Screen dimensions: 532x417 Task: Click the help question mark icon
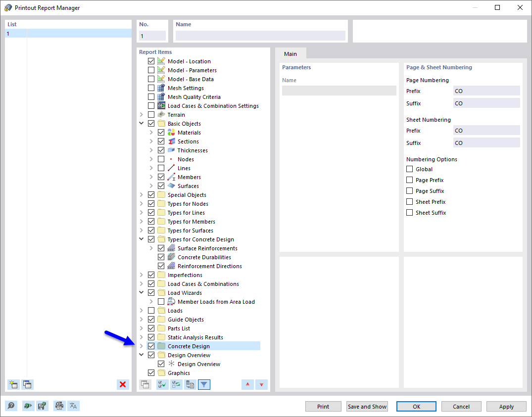(x=11, y=406)
